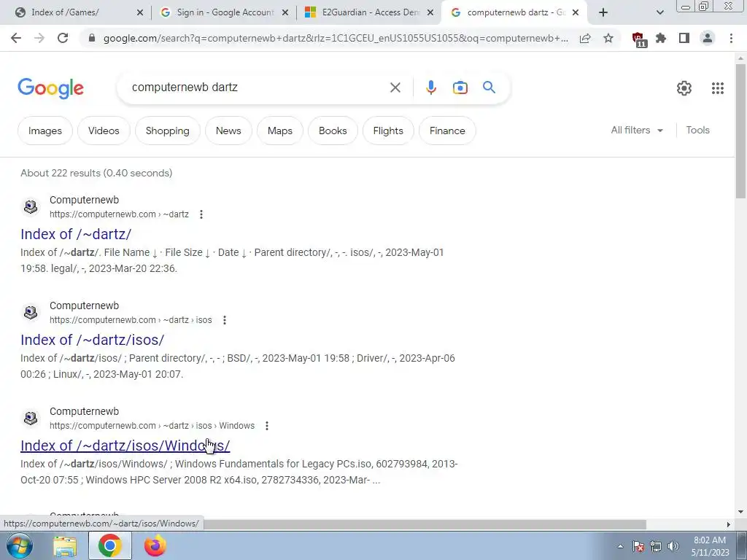Open Index of /~dartz/ result
The width and height of the screenshot is (747, 560).
tap(76, 234)
